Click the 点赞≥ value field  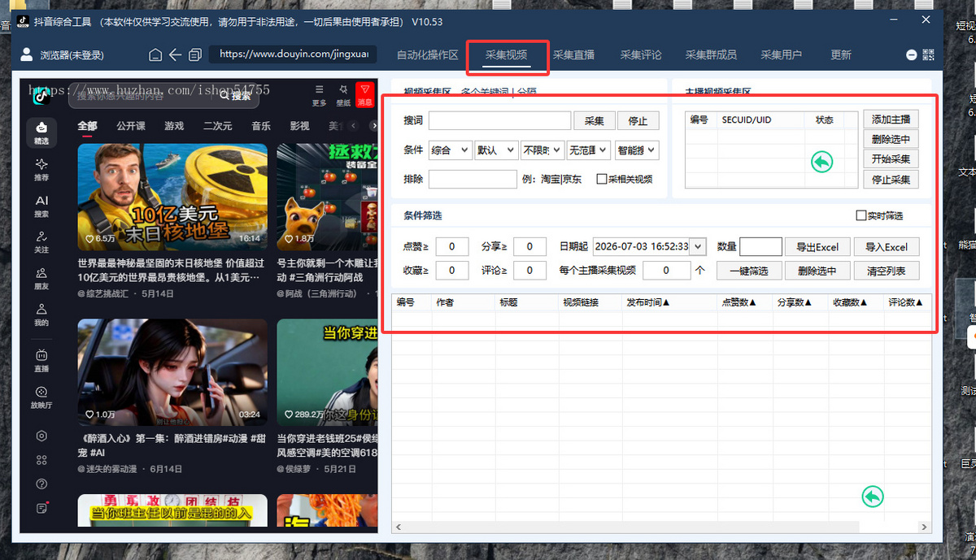click(452, 246)
